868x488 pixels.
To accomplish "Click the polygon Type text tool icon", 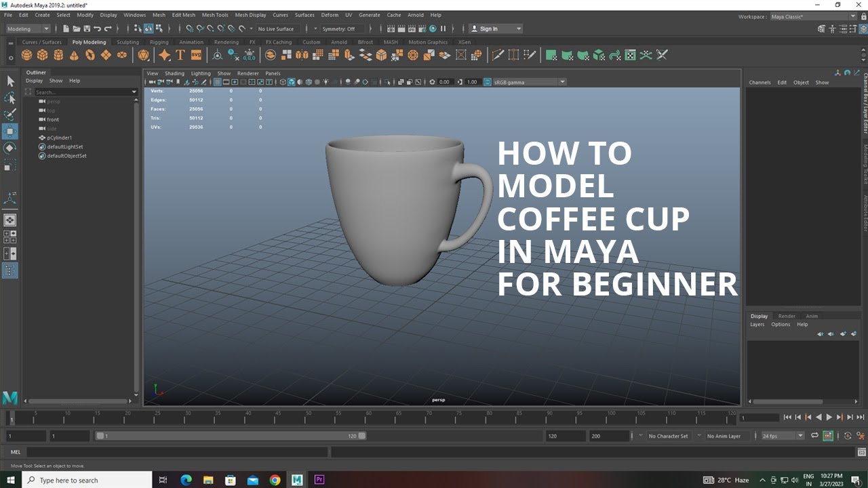I will pos(180,56).
